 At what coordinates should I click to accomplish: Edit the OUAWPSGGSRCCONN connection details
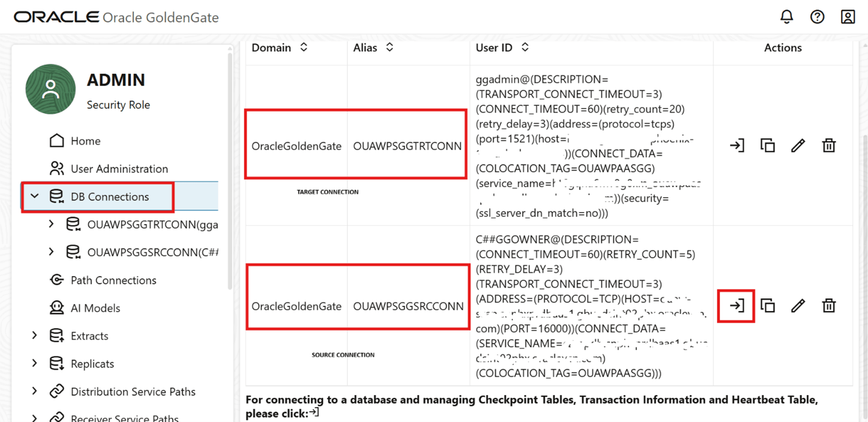point(798,305)
